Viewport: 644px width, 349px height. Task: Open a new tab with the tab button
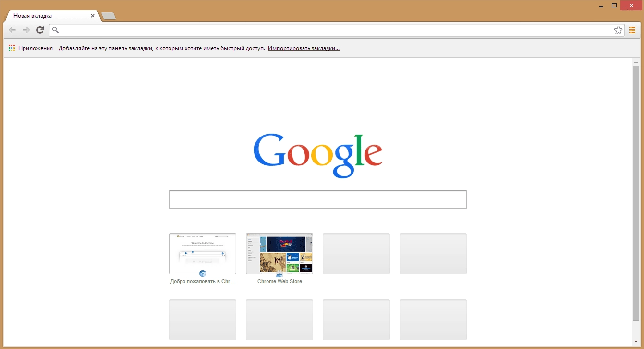point(109,16)
